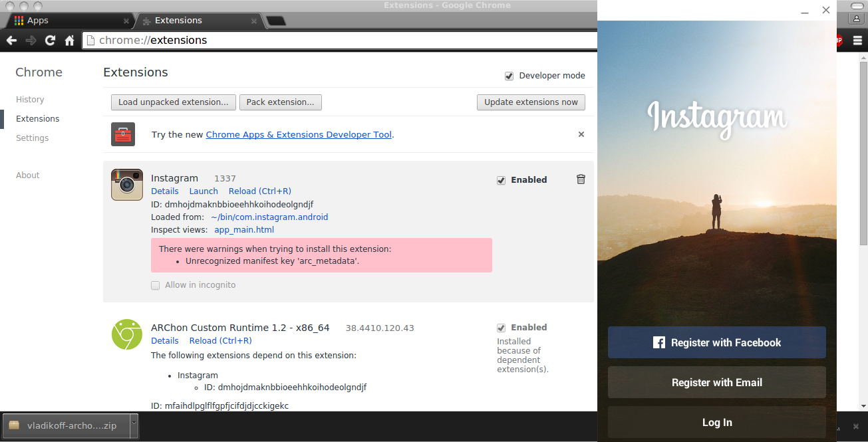Open the home page via house icon

[x=69, y=41]
